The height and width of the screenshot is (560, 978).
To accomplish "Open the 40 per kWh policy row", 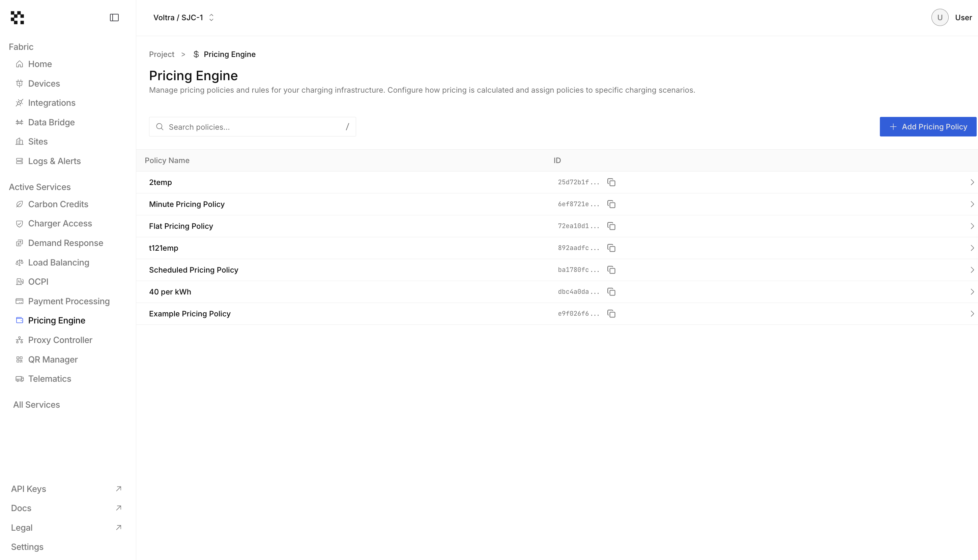I will 557,292.
